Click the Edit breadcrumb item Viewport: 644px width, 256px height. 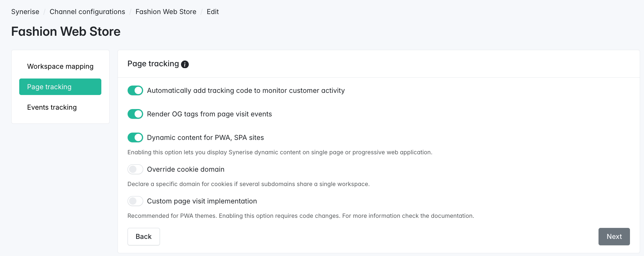[212, 12]
